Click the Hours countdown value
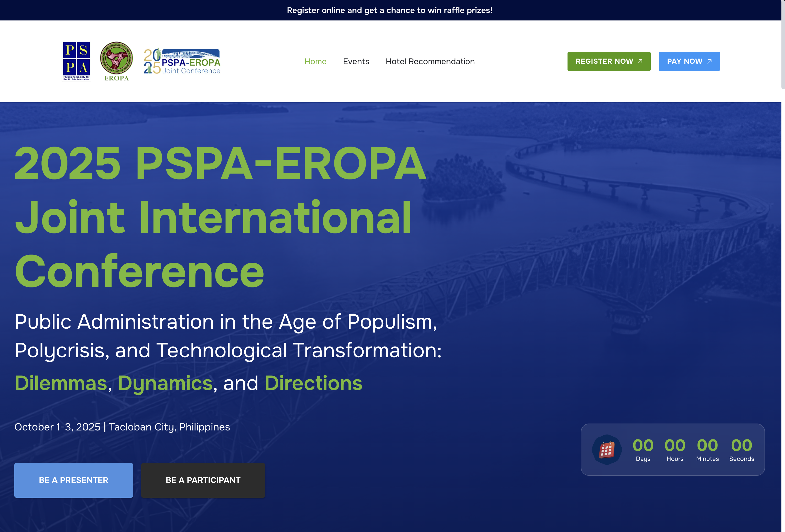 tap(675, 445)
